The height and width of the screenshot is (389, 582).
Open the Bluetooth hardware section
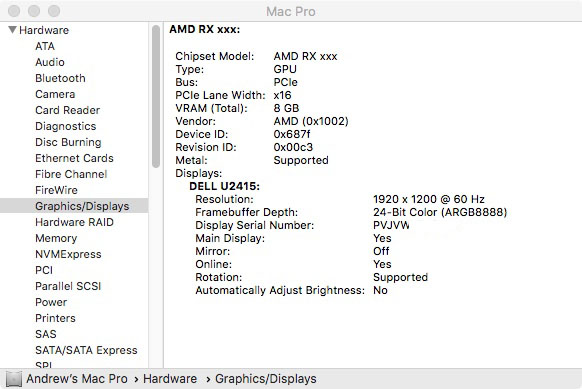tap(60, 78)
